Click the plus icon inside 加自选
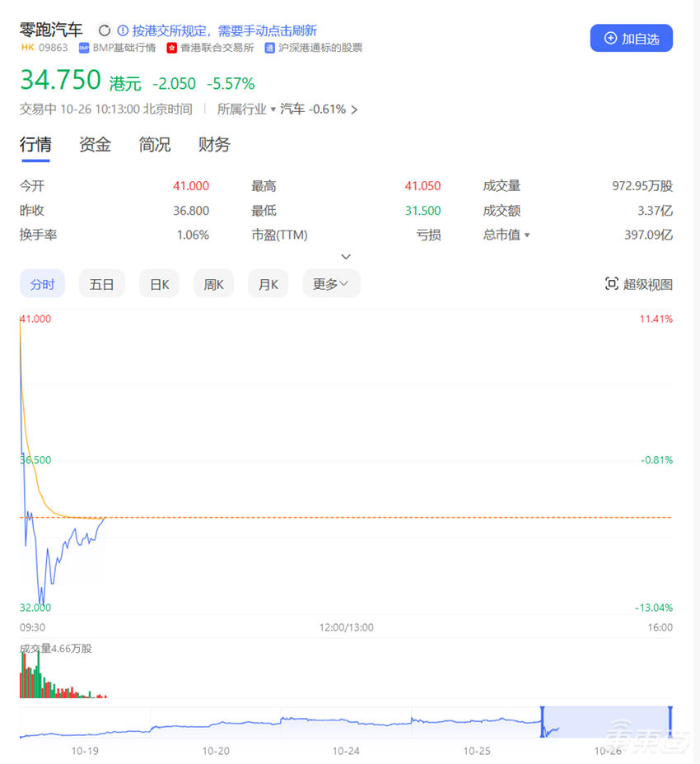This screenshot has height=764, width=700. (x=609, y=38)
